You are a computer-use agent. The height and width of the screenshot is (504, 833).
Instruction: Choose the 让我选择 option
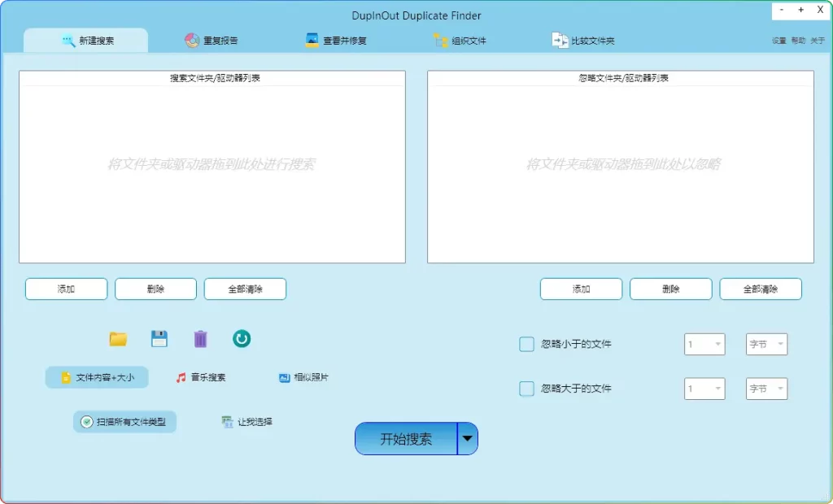[x=247, y=422]
